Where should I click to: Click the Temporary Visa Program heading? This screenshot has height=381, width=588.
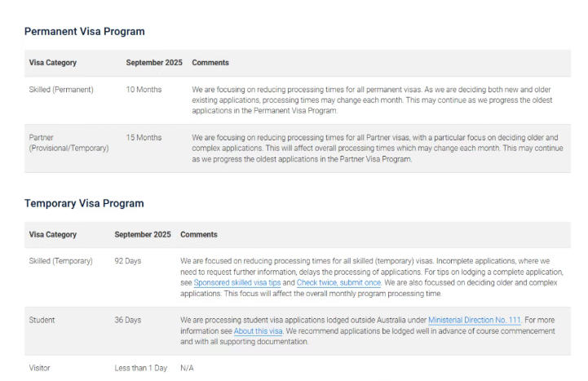[x=84, y=203]
